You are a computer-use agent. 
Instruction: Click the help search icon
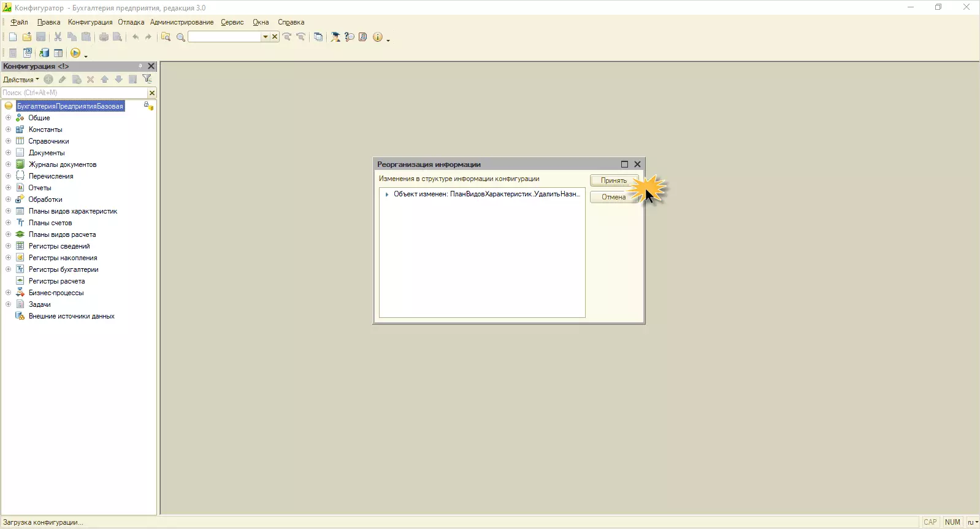click(350, 37)
